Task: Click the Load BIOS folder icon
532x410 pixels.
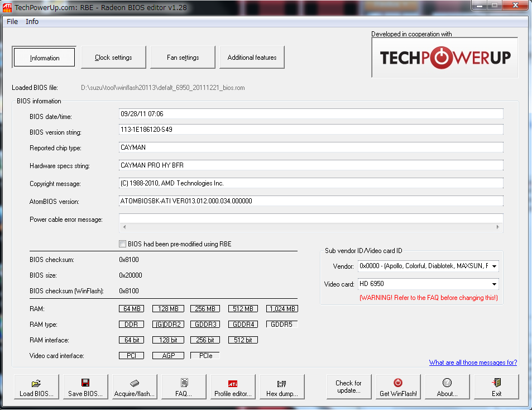Action: pos(36,383)
